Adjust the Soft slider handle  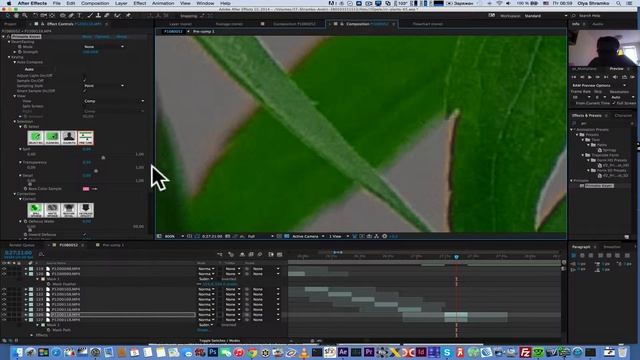(103, 157)
